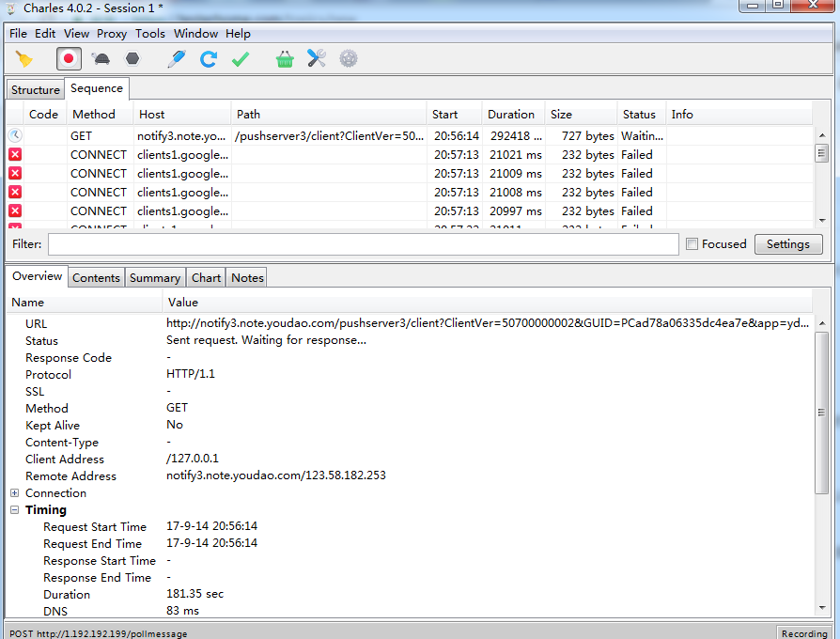
Task: Open the Tools menu
Action: [x=150, y=34]
